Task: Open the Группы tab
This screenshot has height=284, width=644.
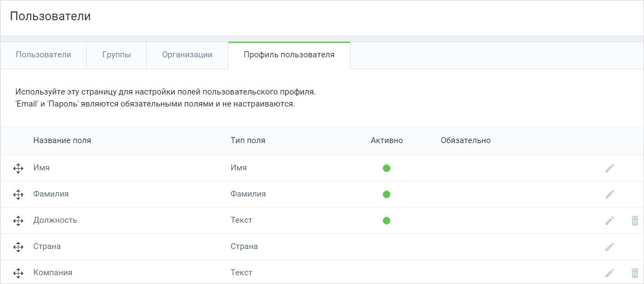Action: click(117, 55)
